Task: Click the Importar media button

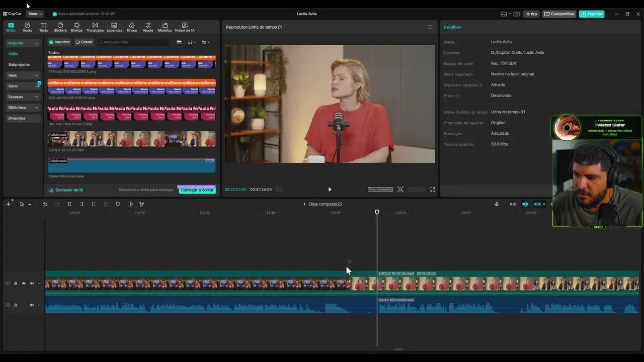Action: [x=59, y=42]
